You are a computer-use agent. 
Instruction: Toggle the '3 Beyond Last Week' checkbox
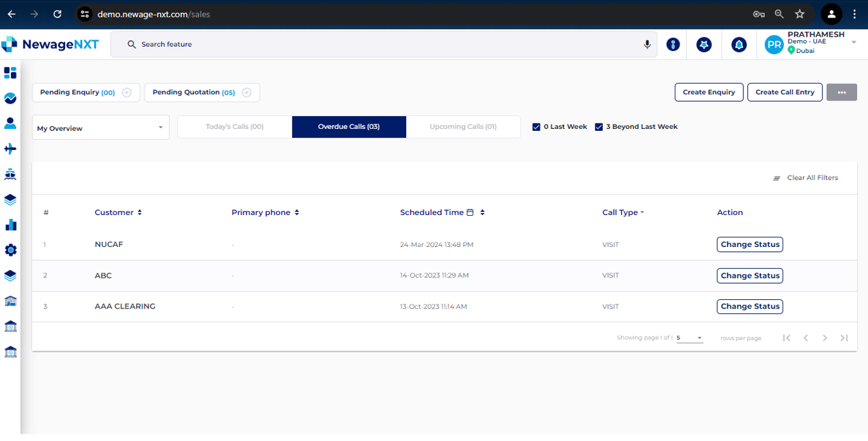pos(599,127)
